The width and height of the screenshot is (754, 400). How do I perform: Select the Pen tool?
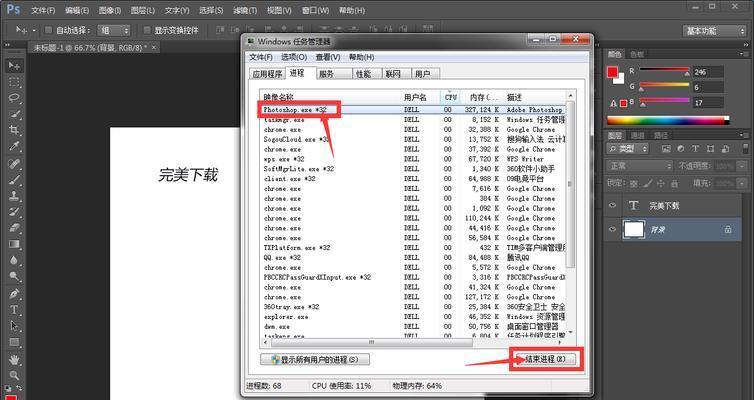(x=14, y=294)
